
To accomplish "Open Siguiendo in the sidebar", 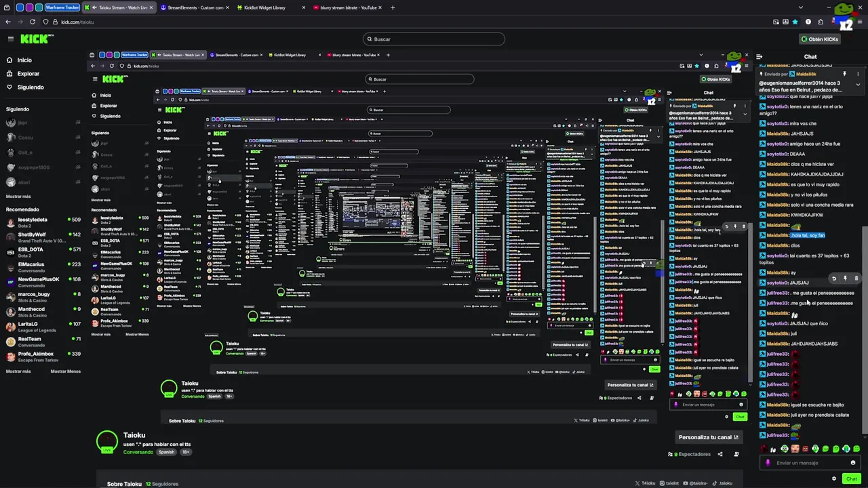I will 31,87.
